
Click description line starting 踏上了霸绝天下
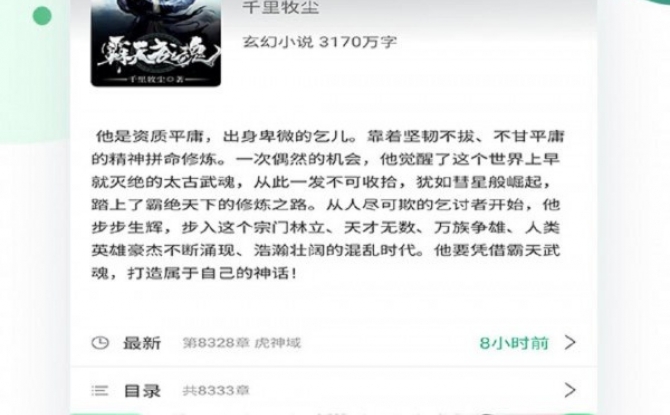coord(326,205)
